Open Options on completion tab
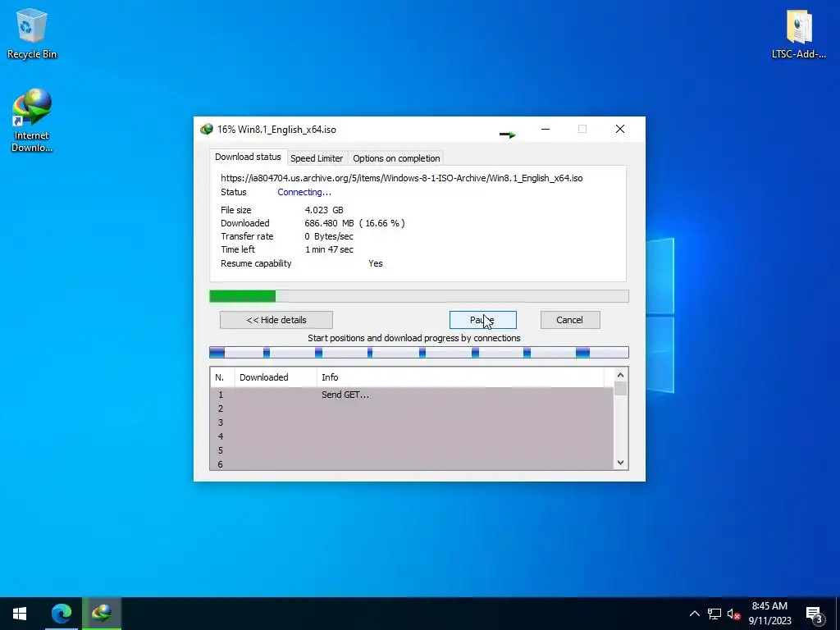 396,158
